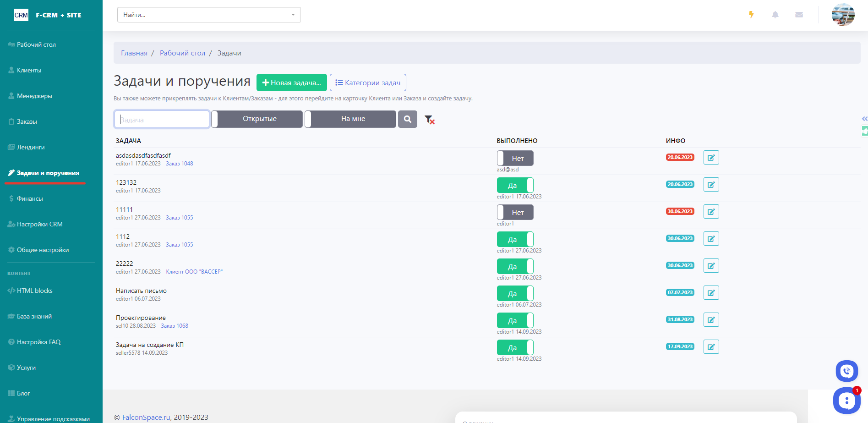Screen dimensions: 868x423
Task: Edit task asdasdasdfasdfasdf via pencil icon
Action: pyautogui.click(x=711, y=158)
